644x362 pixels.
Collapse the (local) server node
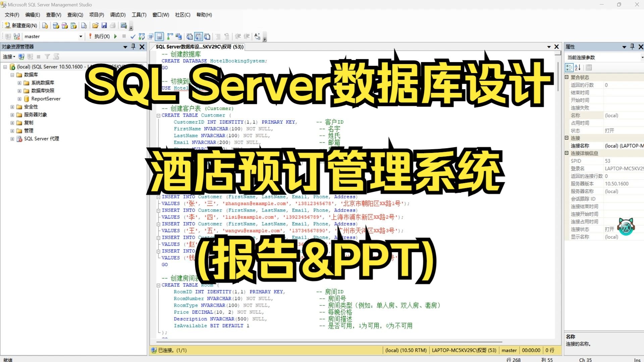point(5,67)
